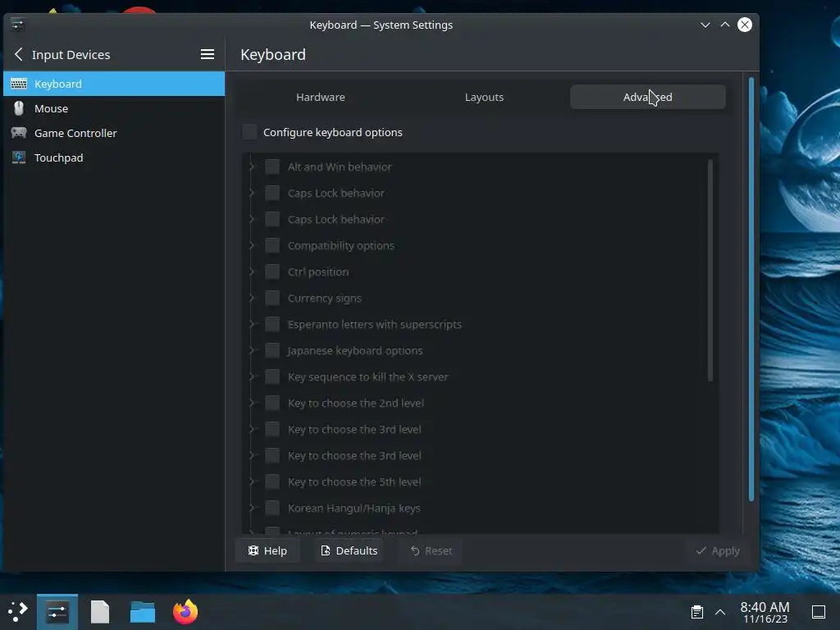This screenshot has width=840, height=630.
Task: Click options list vertical scrollbar
Action: (710, 271)
